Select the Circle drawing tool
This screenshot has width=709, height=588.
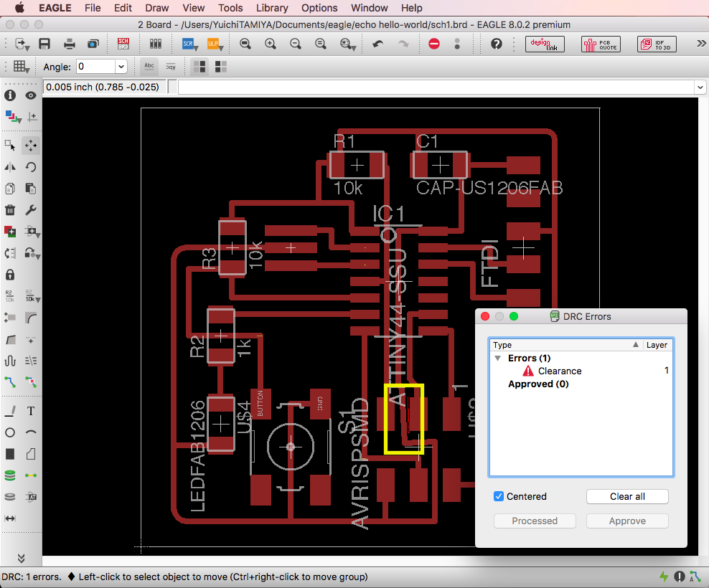(10, 432)
